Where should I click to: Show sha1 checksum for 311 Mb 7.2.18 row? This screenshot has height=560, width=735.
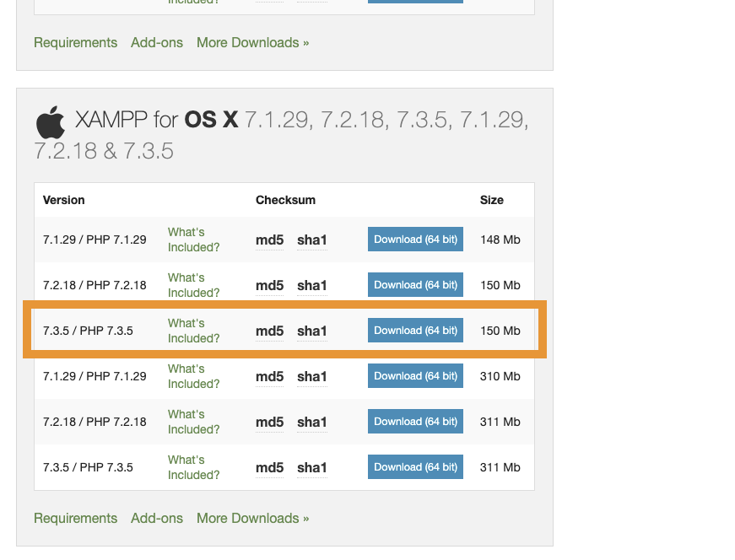(x=311, y=423)
